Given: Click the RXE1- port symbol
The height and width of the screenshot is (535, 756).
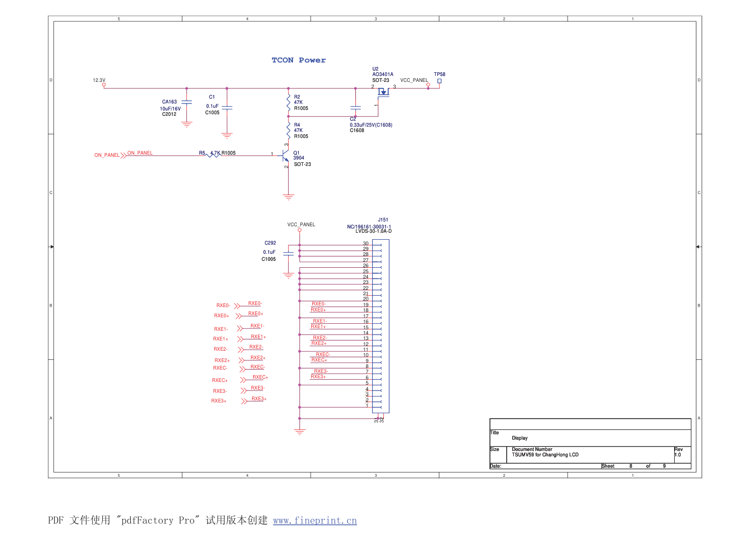Looking at the screenshot, I should tap(240, 329).
